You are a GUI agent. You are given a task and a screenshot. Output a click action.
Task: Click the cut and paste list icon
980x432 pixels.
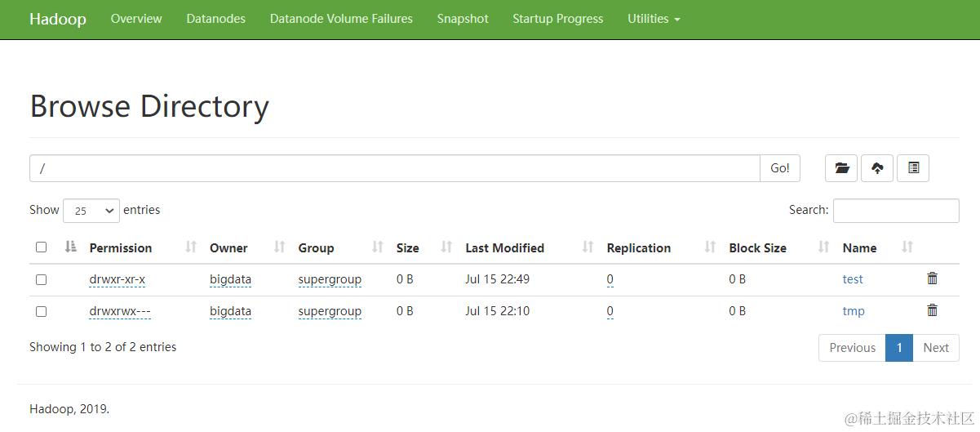(913, 168)
